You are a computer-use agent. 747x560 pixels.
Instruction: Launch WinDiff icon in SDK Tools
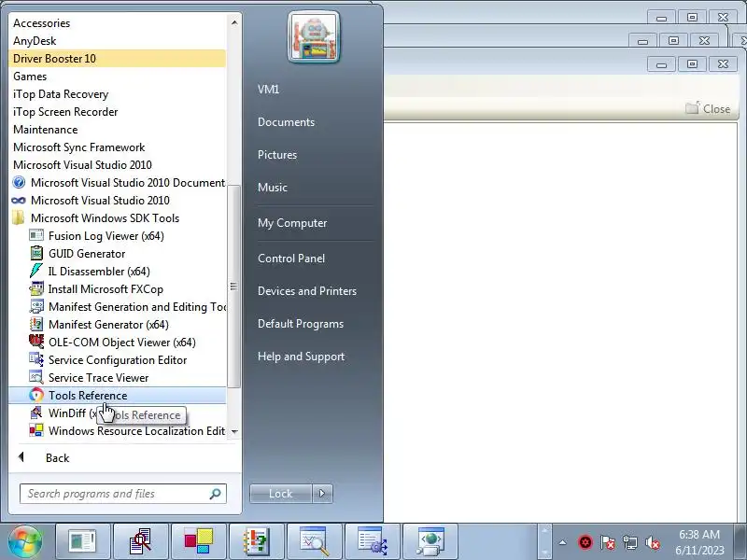point(36,413)
